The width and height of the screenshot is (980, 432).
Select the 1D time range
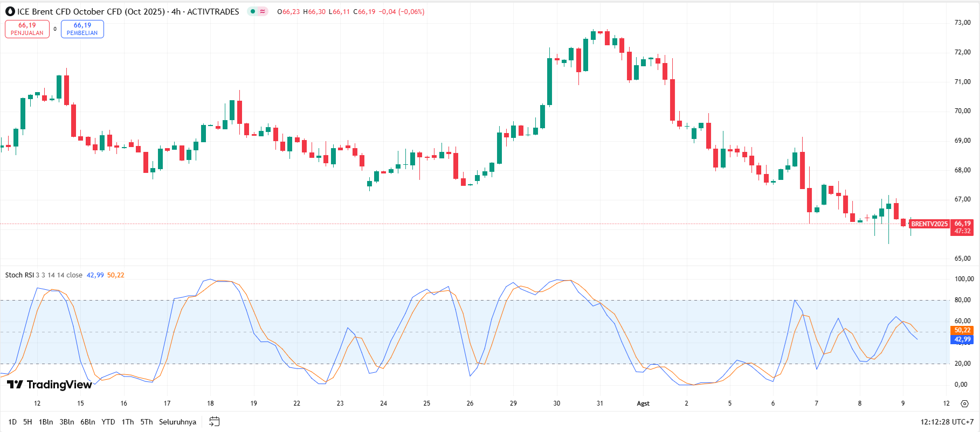12,422
